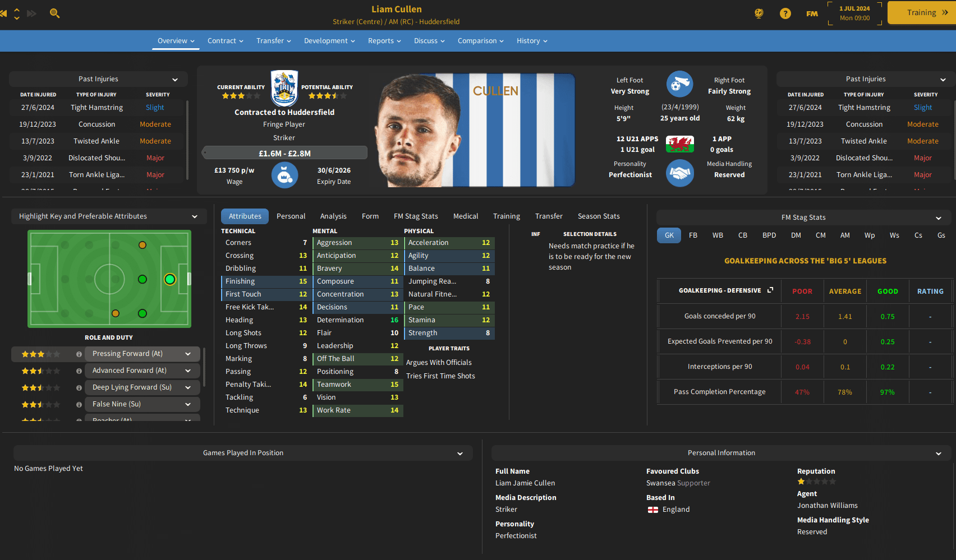
Task: Select the AM position toggle
Action: click(845, 235)
